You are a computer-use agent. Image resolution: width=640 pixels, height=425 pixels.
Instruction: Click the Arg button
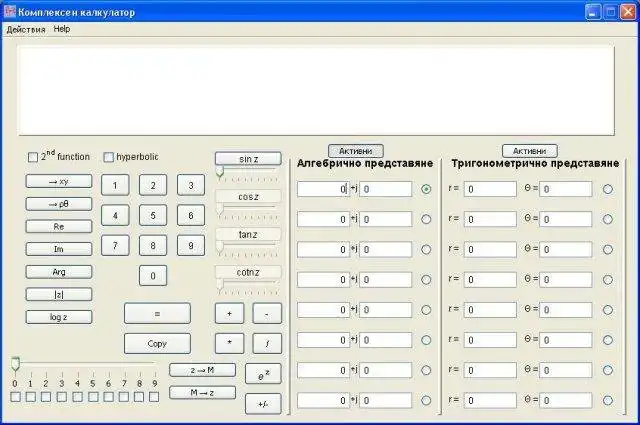59,272
